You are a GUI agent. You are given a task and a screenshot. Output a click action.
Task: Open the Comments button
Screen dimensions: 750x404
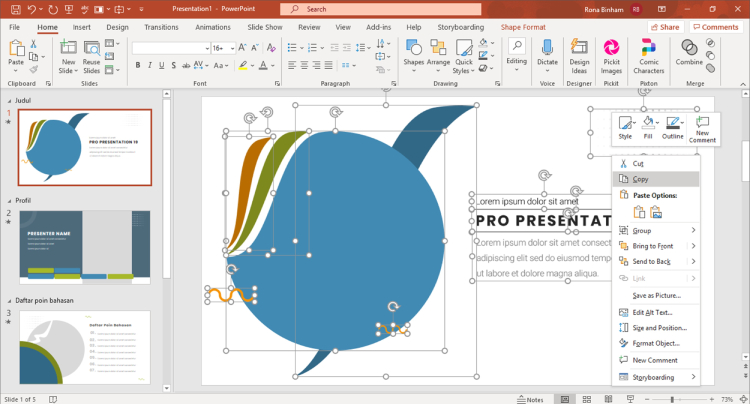(716, 27)
